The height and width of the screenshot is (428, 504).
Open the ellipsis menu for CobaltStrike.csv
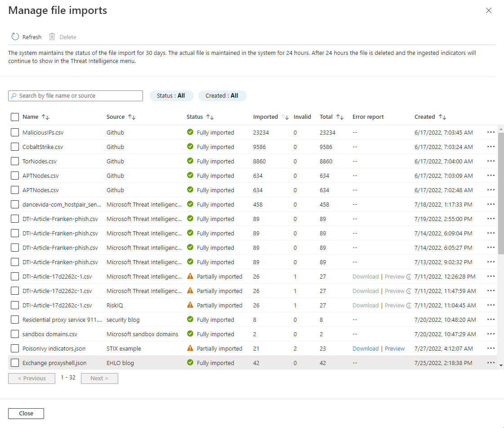490,147
